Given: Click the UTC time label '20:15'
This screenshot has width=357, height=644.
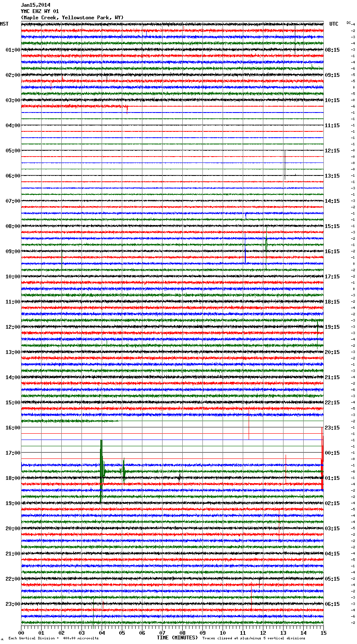Looking at the screenshot, I should coord(332,352).
